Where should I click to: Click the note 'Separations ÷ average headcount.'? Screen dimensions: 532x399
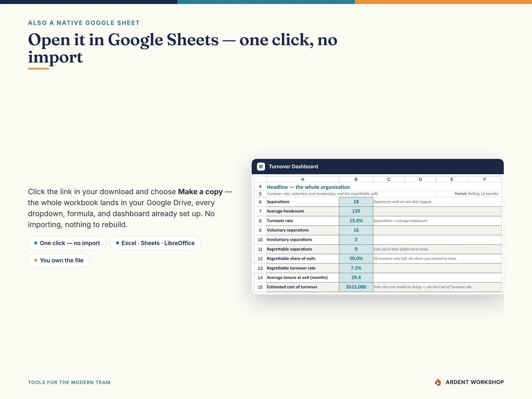pos(401,221)
